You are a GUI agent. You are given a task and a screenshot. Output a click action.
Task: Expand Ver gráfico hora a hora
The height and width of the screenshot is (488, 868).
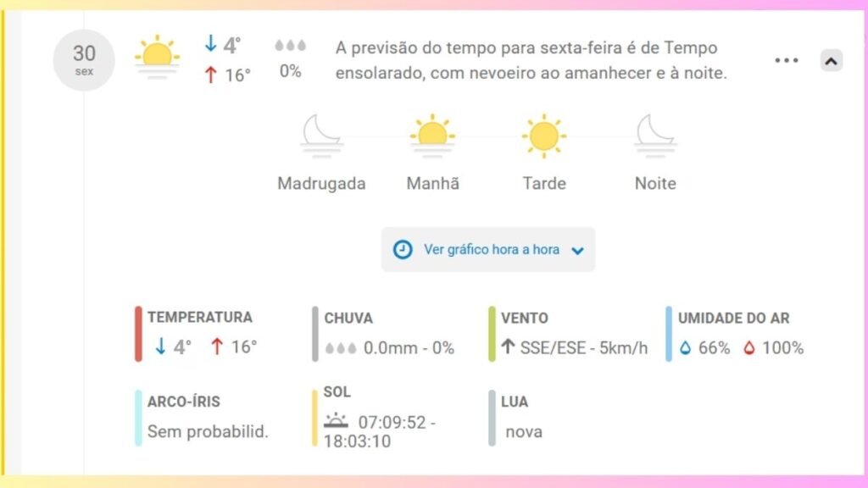pos(488,250)
